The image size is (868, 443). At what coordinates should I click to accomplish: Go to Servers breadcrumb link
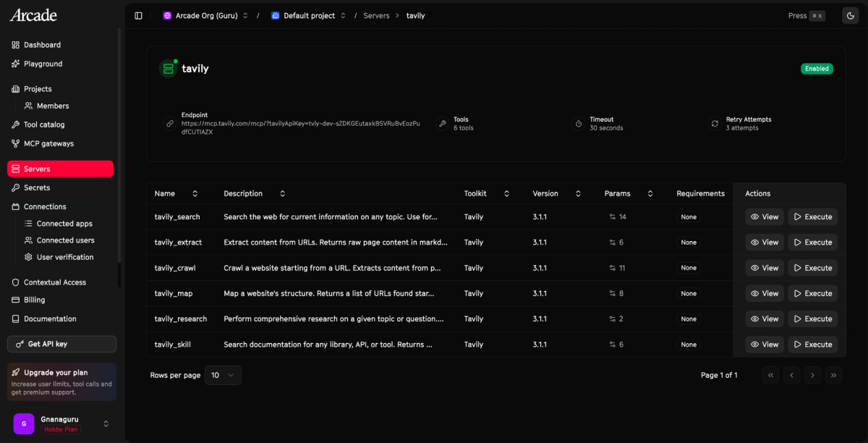pyautogui.click(x=376, y=15)
